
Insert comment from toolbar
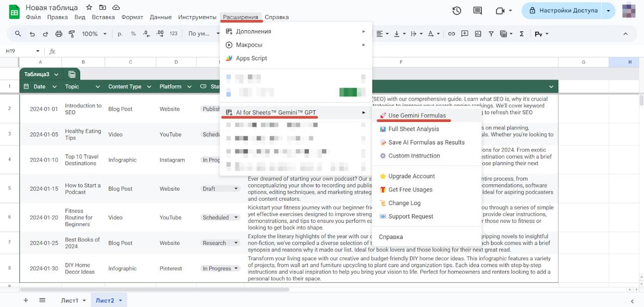click(x=464, y=34)
